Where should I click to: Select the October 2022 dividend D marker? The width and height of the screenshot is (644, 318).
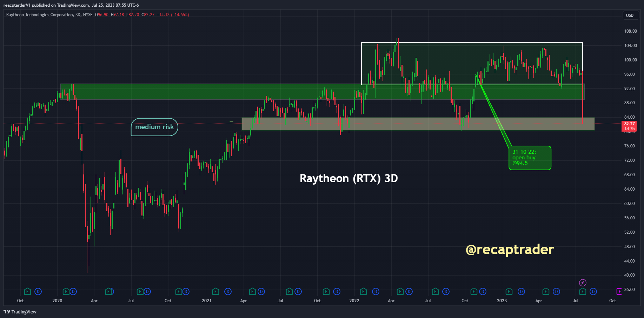click(483, 291)
